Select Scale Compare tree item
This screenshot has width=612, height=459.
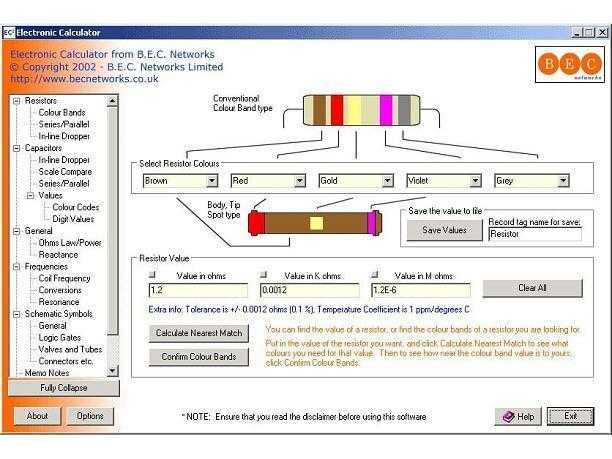point(65,172)
